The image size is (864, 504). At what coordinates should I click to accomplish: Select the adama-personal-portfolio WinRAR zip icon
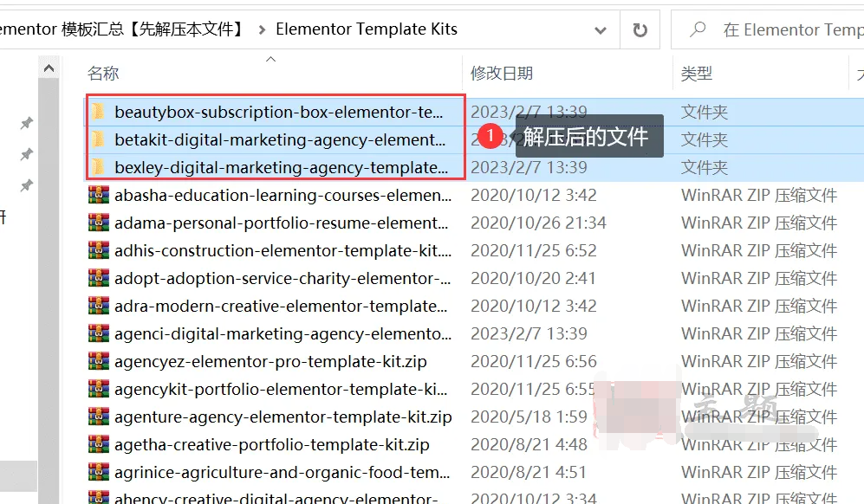[x=99, y=223]
